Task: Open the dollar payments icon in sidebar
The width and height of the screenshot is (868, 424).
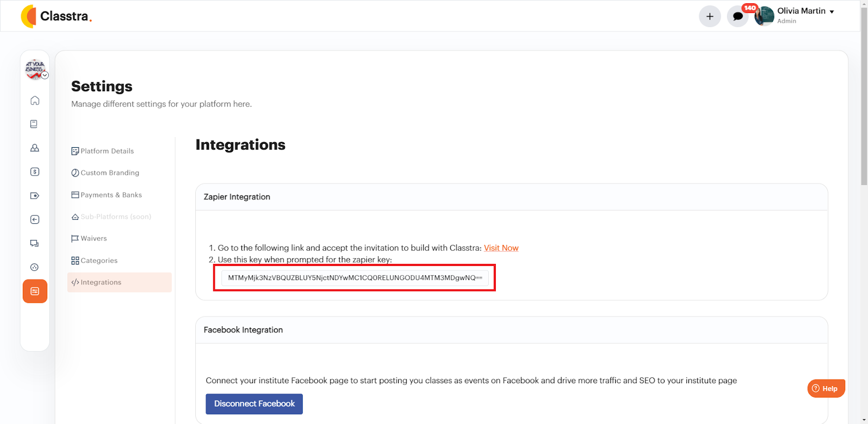Action: pyautogui.click(x=35, y=172)
